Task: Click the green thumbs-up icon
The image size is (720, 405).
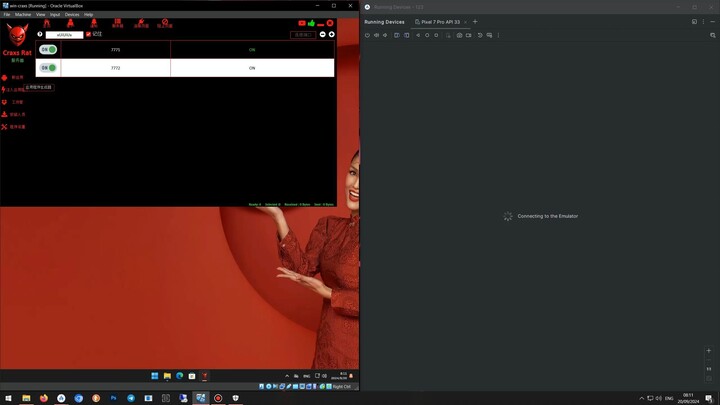Action: [x=311, y=23]
